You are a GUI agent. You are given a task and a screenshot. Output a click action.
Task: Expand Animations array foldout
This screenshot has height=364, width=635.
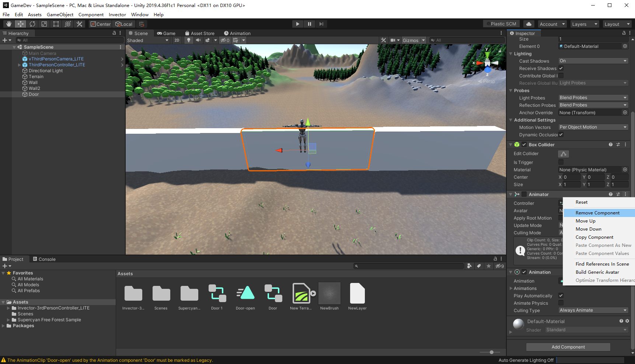pos(511,288)
